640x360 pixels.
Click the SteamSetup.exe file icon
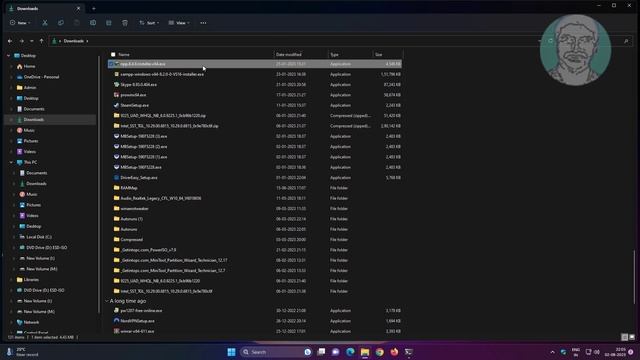(116, 105)
